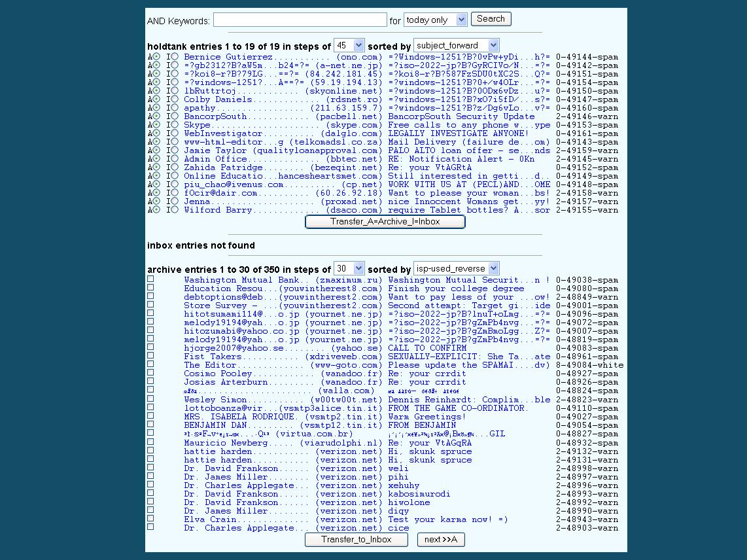Open 'Warm Greetings!' subject link
The image size is (747, 560).
(427, 417)
